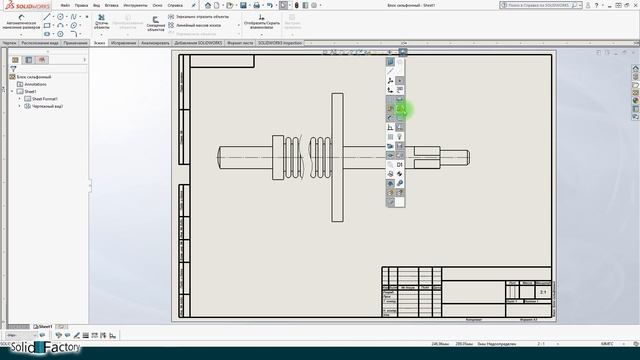Switch to the SOLIDWORKS Inspection tab
Image resolution: width=640 pixels, height=360 pixels.
[x=280, y=43]
